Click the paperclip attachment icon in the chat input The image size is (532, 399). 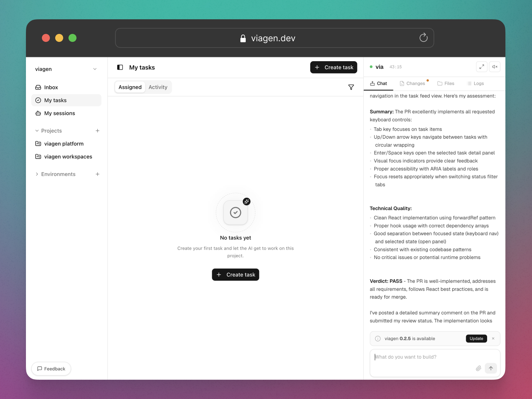(478, 368)
